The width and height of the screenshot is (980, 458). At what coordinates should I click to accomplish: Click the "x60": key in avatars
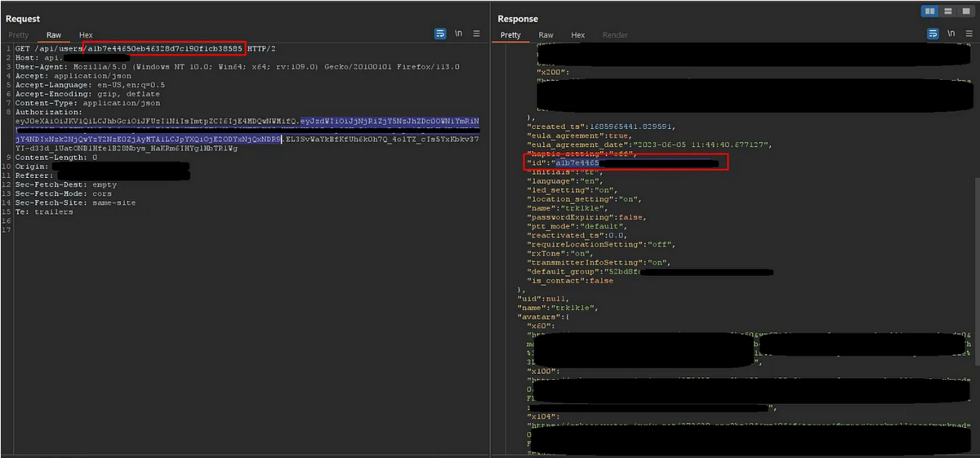tap(542, 326)
